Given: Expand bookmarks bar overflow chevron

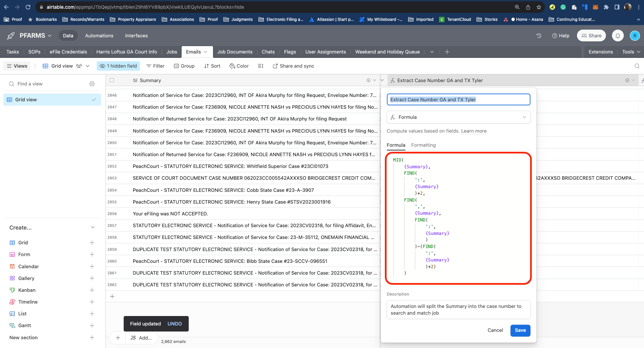Looking at the screenshot, I should [x=638, y=20].
